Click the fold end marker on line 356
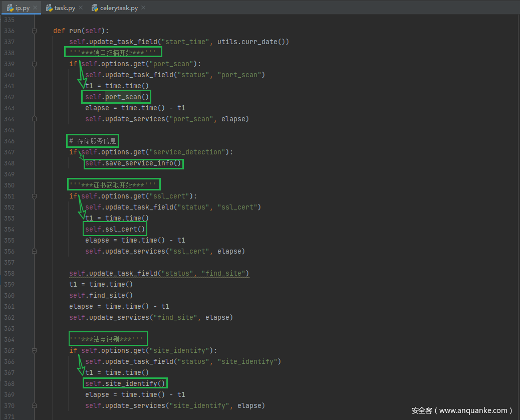This screenshot has height=420, width=520. pyautogui.click(x=34, y=252)
